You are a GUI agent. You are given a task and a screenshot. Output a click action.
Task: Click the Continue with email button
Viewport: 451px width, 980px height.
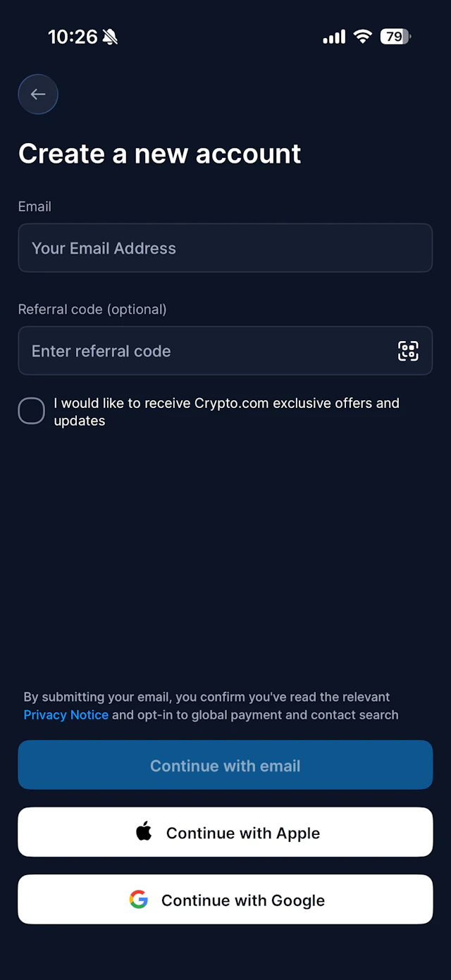click(x=225, y=765)
